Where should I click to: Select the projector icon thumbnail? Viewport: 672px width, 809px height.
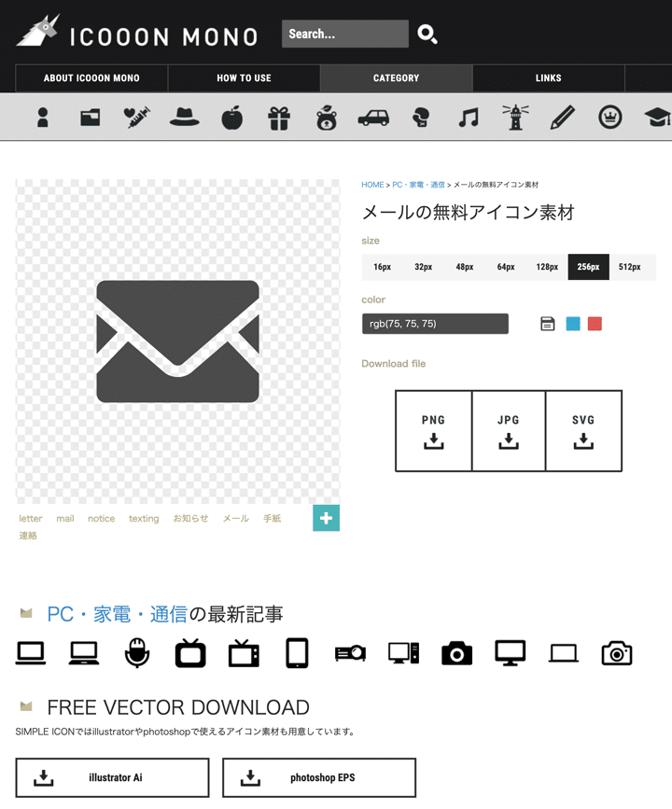click(350, 654)
